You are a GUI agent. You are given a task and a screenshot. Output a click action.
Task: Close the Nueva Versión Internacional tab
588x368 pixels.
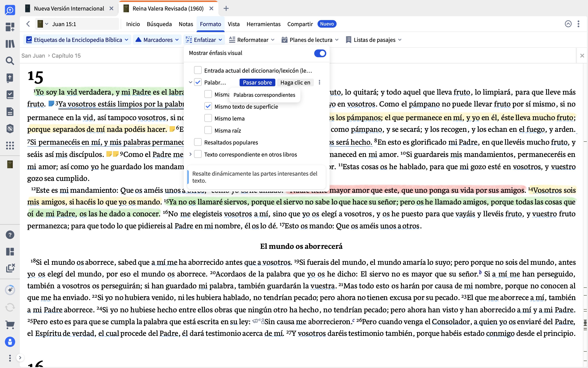pyautogui.click(x=112, y=9)
